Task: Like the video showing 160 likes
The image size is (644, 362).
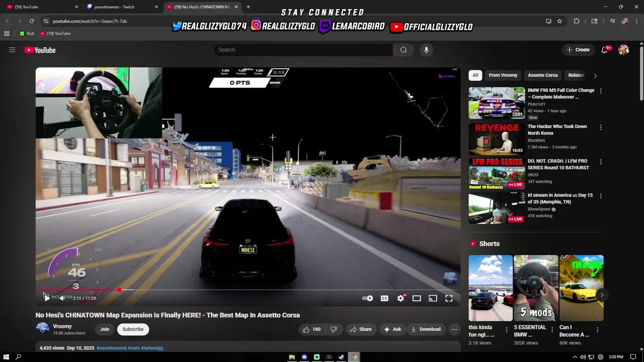Action: (311, 329)
